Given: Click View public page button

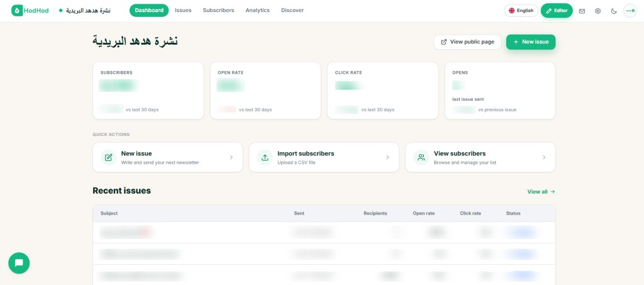Looking at the screenshot, I should pyautogui.click(x=467, y=42).
